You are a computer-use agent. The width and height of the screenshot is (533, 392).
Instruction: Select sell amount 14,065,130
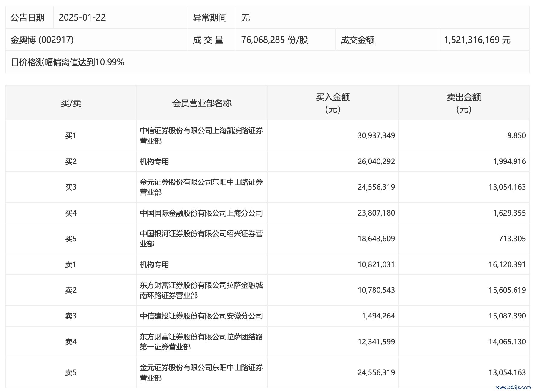tap(507, 342)
